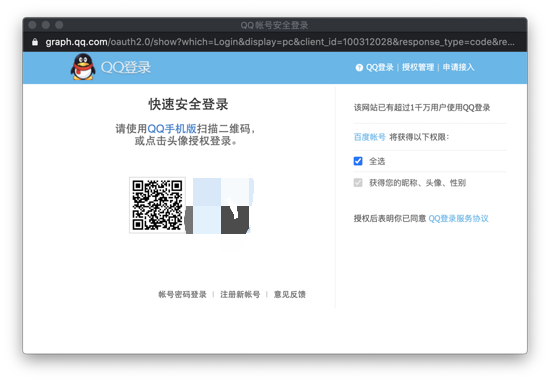Click the red close window button
The width and height of the screenshot is (550, 382).
click(x=33, y=25)
